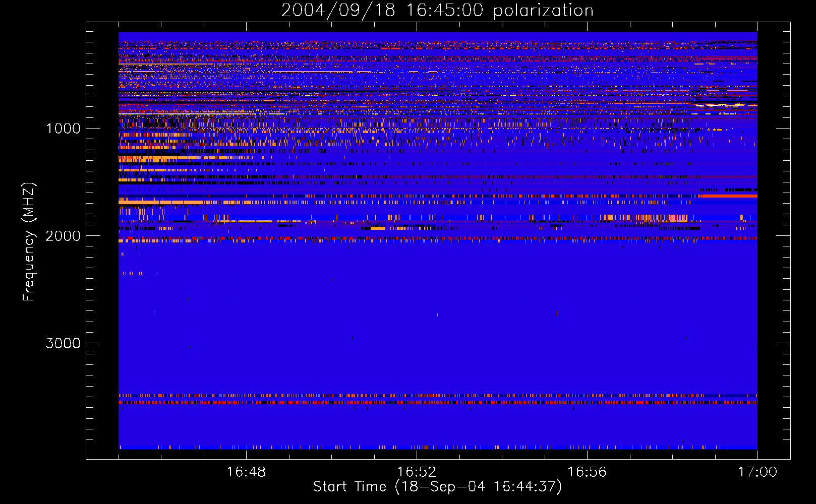The width and height of the screenshot is (816, 504).
Task: Click the 3000 frequency axis label
Action: (x=63, y=343)
